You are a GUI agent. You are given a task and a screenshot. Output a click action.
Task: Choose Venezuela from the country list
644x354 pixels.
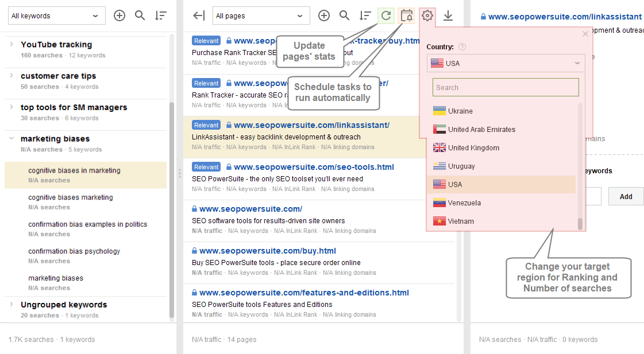[502, 203]
